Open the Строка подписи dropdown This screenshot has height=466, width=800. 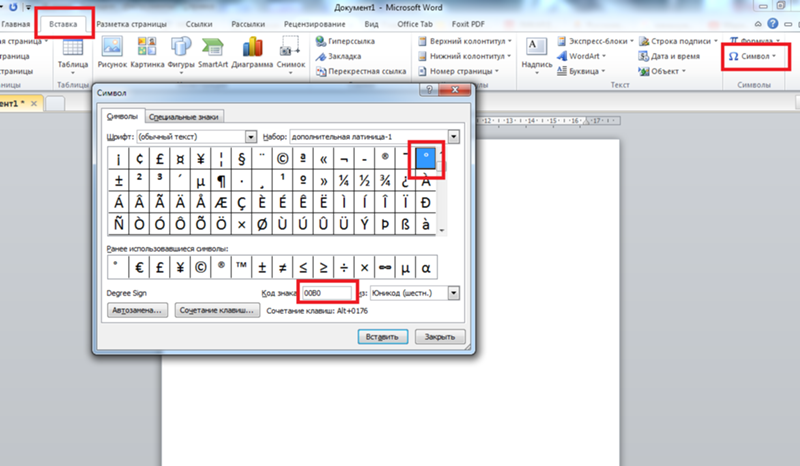(x=678, y=41)
